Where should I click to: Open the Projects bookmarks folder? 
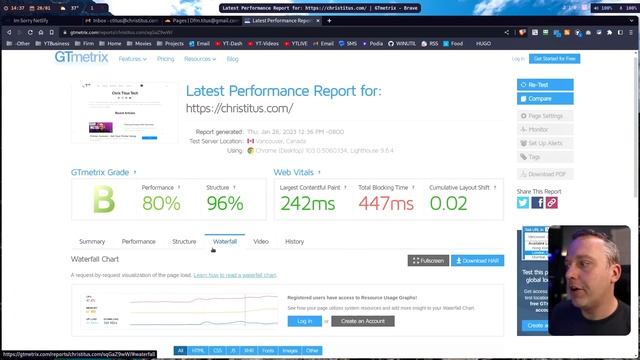pos(170,43)
